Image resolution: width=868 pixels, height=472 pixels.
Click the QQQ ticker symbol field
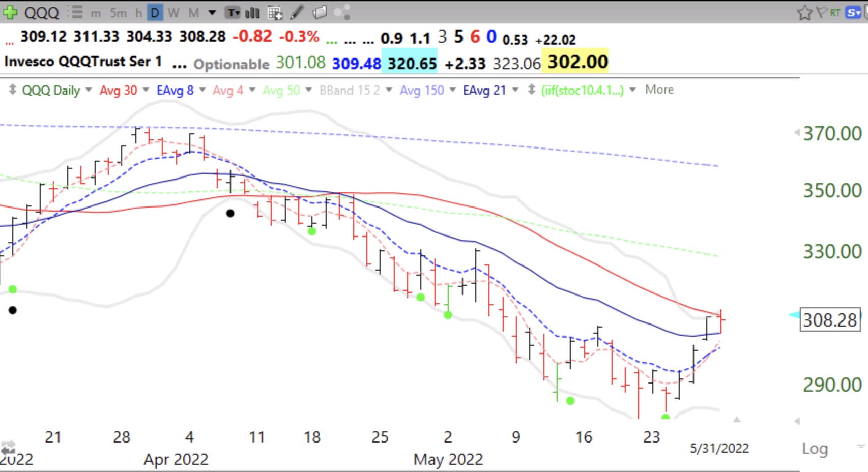pos(42,13)
